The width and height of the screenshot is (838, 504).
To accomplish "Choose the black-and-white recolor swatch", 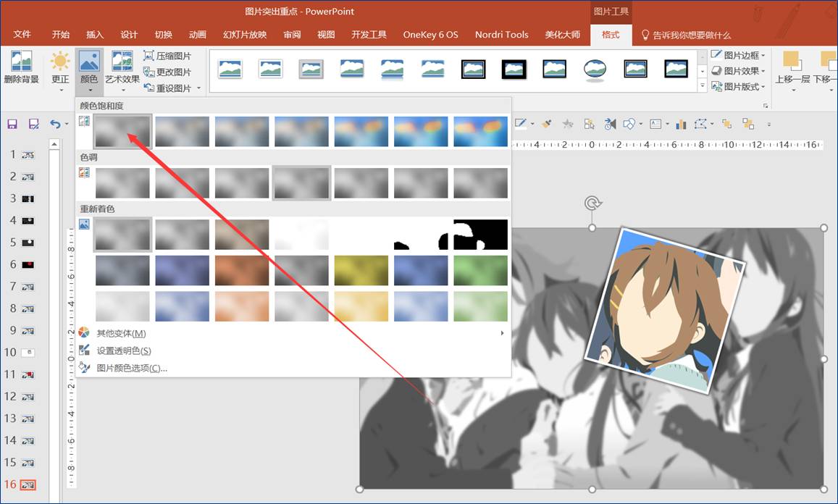I will click(x=480, y=234).
